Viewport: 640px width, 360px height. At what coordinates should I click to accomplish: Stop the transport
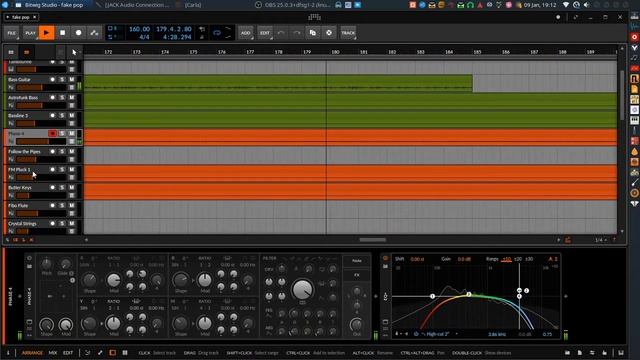click(x=62, y=33)
